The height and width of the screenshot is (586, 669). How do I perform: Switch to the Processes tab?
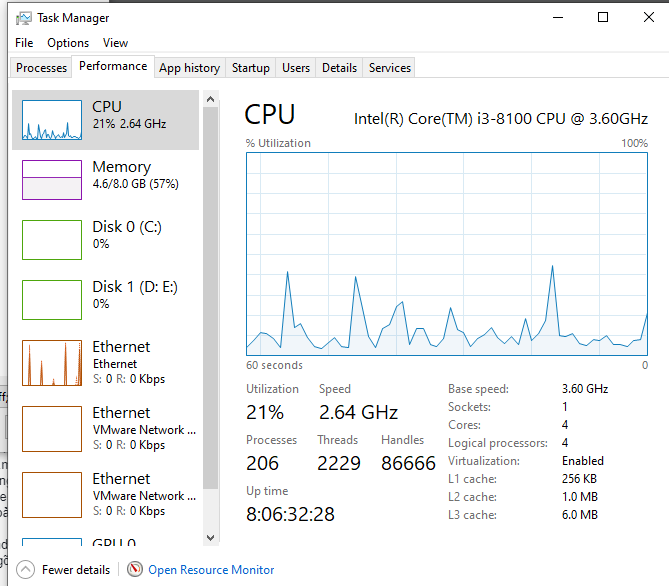[x=42, y=68]
